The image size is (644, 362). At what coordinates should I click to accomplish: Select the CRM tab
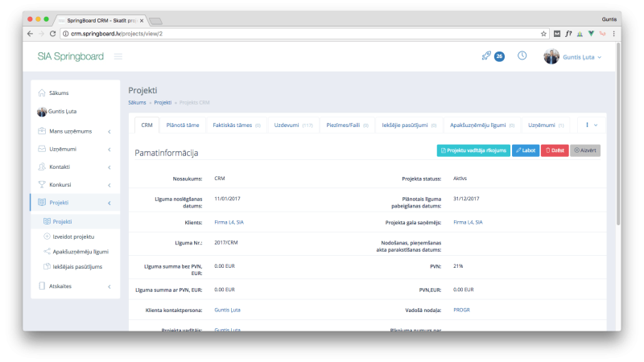pos(147,125)
